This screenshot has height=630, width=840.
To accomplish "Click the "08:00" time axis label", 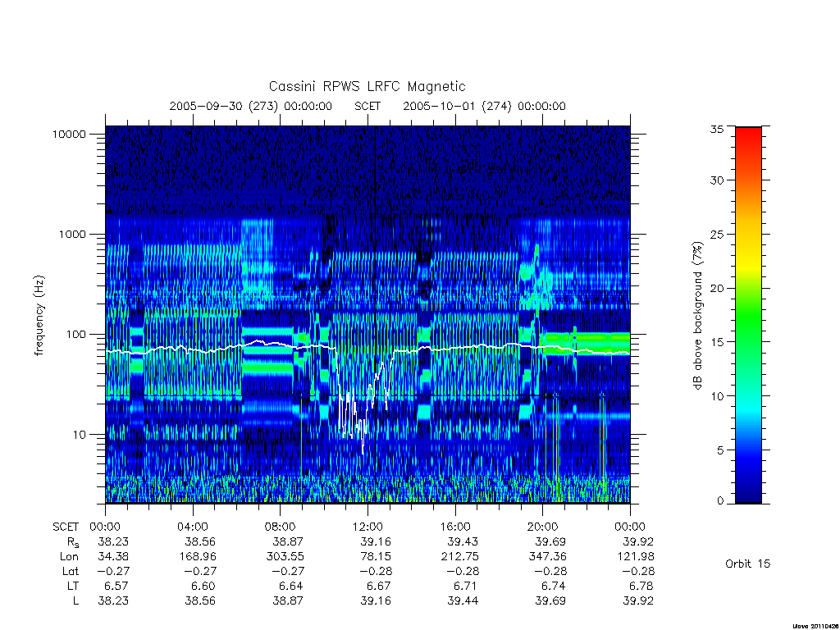I will (281, 527).
